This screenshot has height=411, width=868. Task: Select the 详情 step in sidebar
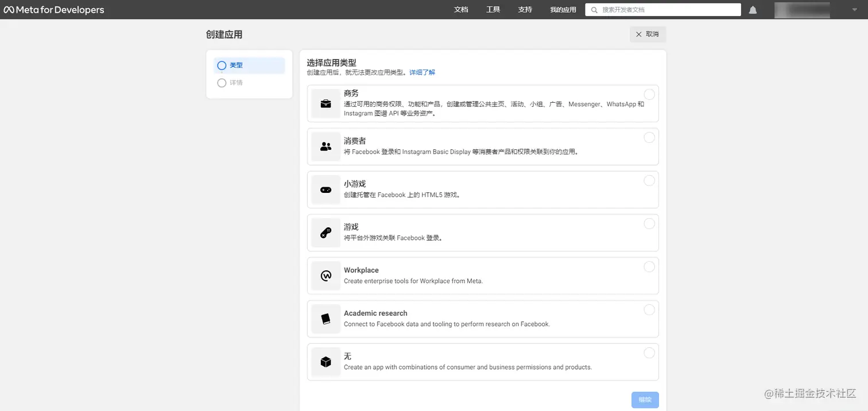point(249,83)
